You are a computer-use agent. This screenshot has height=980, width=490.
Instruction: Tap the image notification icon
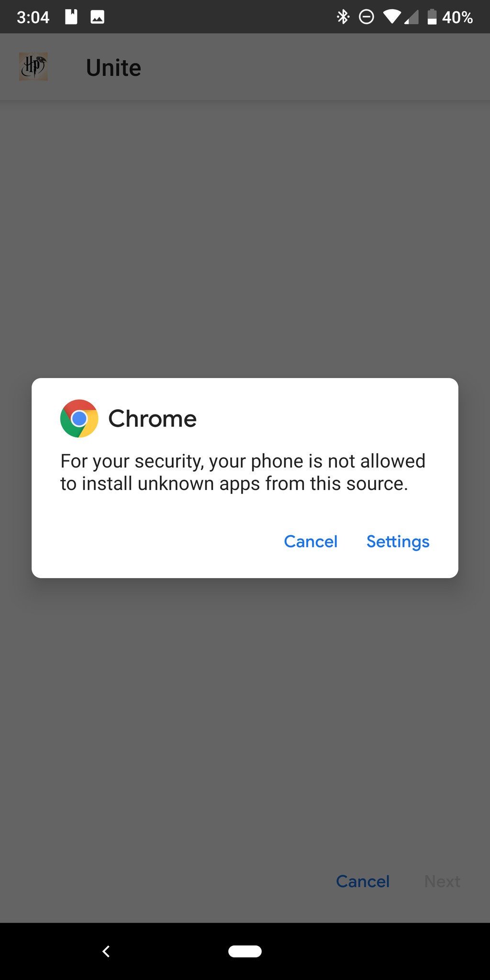coord(98,17)
